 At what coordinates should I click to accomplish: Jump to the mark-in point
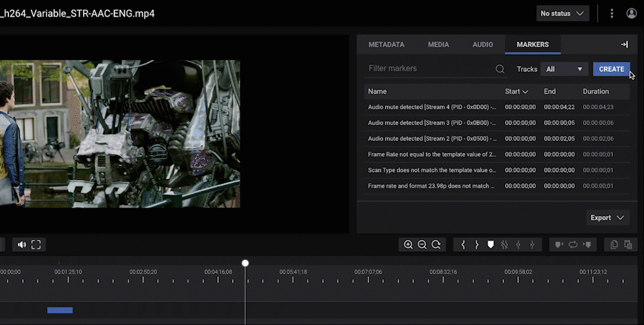tap(518, 245)
